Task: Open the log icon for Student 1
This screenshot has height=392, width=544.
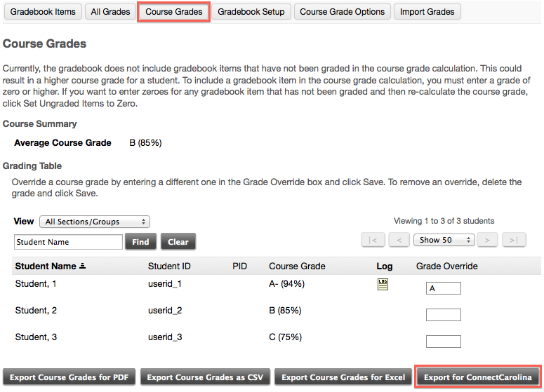Action: tap(383, 284)
